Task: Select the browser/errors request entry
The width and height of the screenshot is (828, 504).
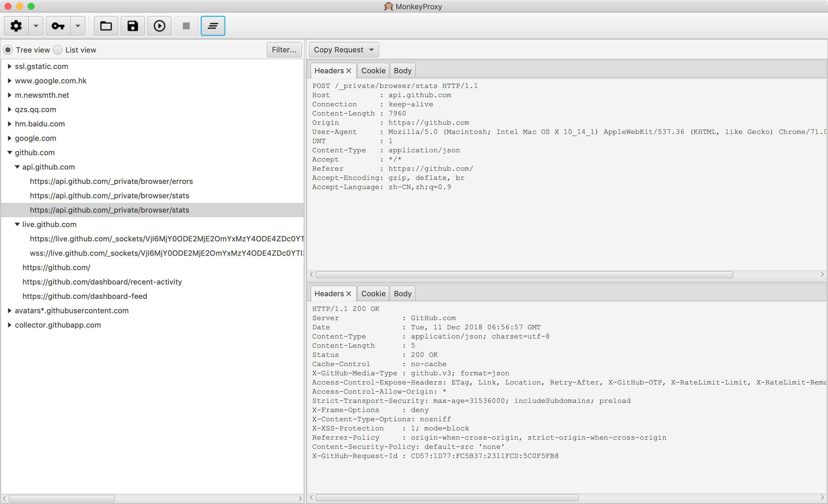Action: [111, 181]
